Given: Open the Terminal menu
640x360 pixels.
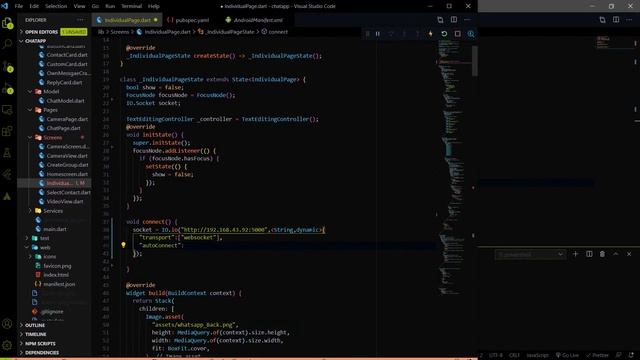Looking at the screenshot, I should pos(131,6).
